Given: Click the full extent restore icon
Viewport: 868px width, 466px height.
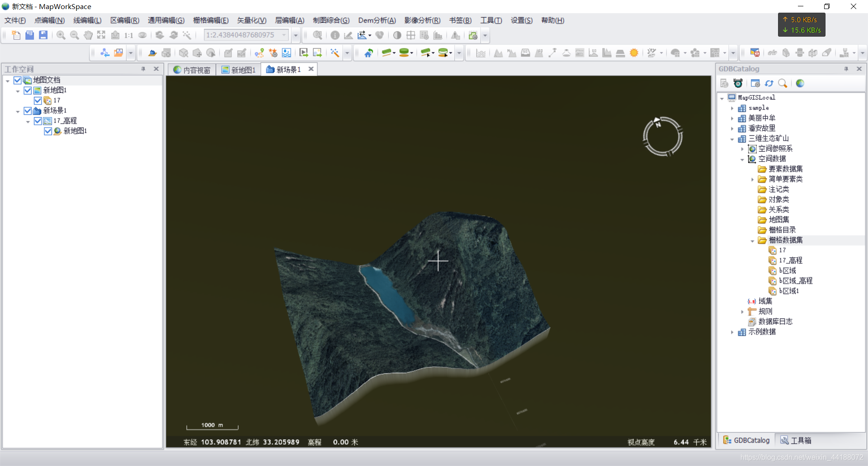Looking at the screenshot, I should pos(102,35).
